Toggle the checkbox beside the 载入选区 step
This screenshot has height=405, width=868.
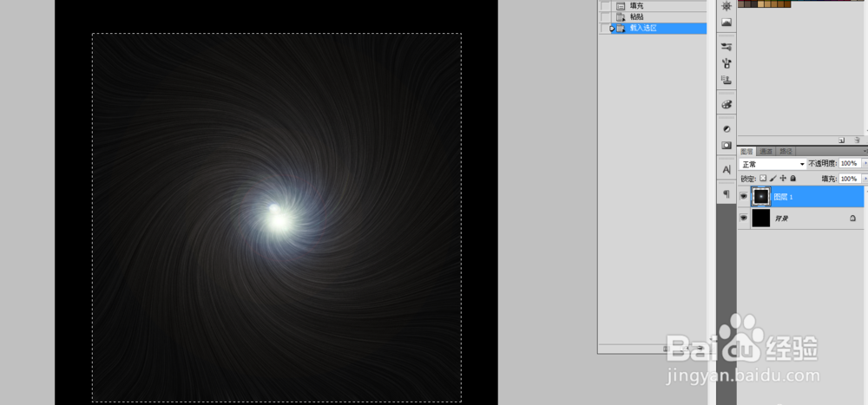click(x=605, y=29)
